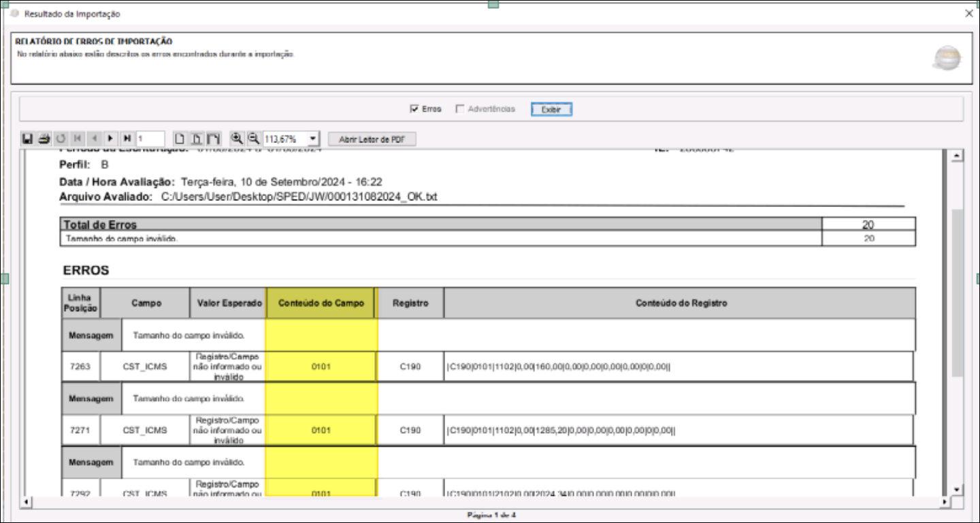This screenshot has width=980, height=523.
Task: Click the Linha Posição column header
Action: pyautogui.click(x=81, y=303)
